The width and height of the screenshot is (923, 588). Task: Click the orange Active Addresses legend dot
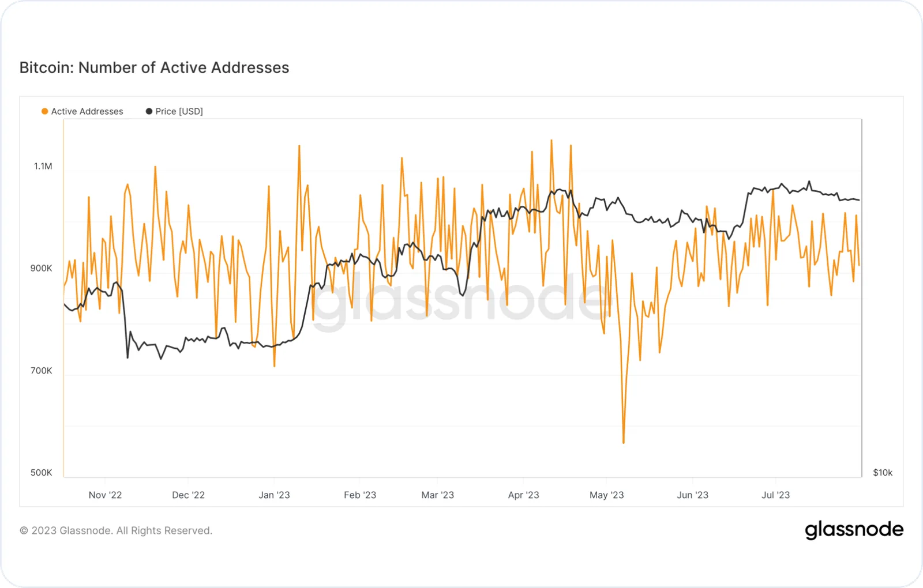(x=44, y=111)
